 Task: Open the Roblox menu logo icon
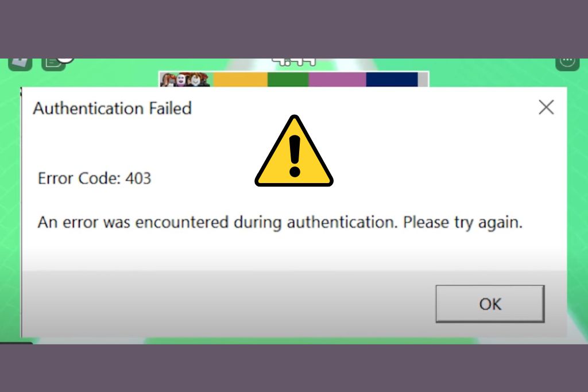click(x=20, y=64)
